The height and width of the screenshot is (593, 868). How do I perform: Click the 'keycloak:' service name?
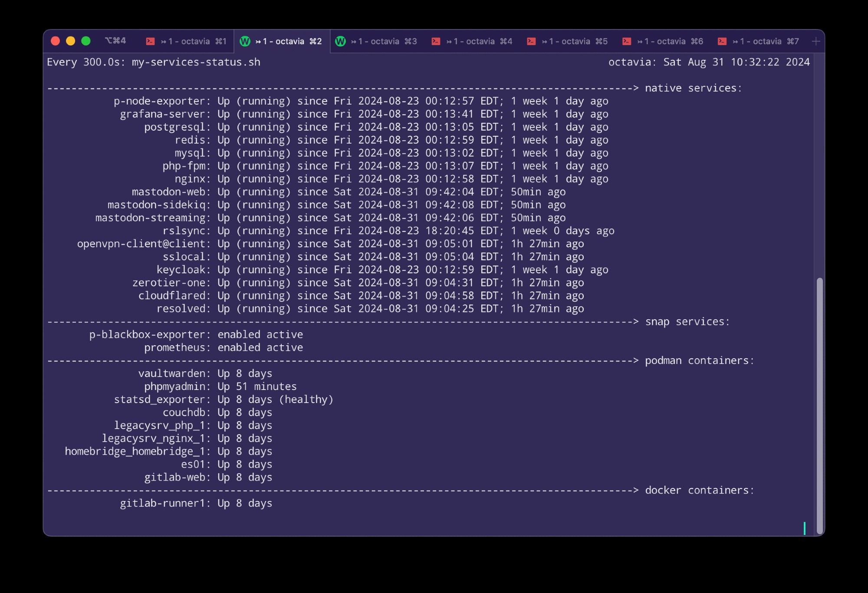coord(184,270)
